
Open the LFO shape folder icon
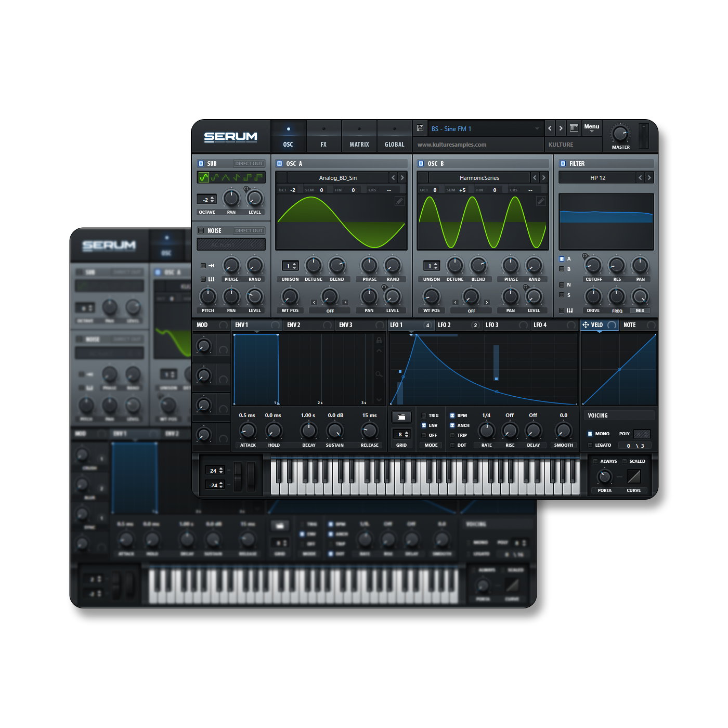click(x=401, y=417)
